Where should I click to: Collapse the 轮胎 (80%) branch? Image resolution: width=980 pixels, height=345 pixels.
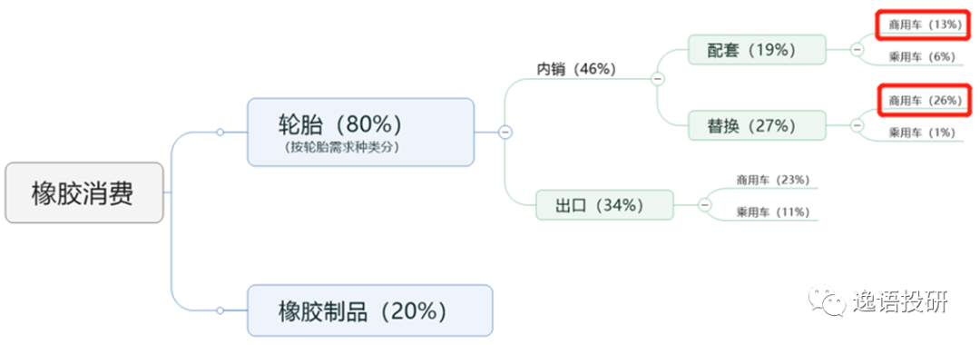(505, 132)
